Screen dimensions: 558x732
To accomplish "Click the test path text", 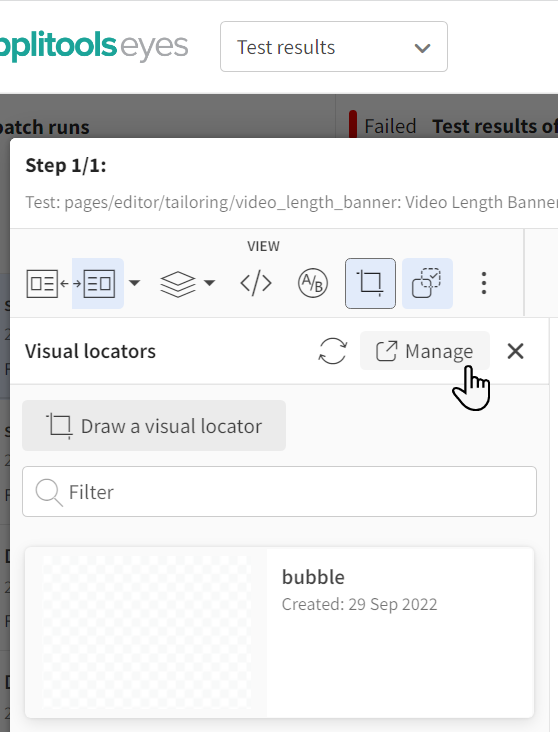I will click(x=291, y=203).
